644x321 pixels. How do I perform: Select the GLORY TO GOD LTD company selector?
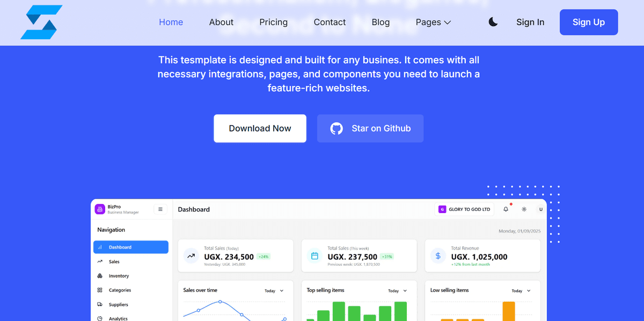465,209
